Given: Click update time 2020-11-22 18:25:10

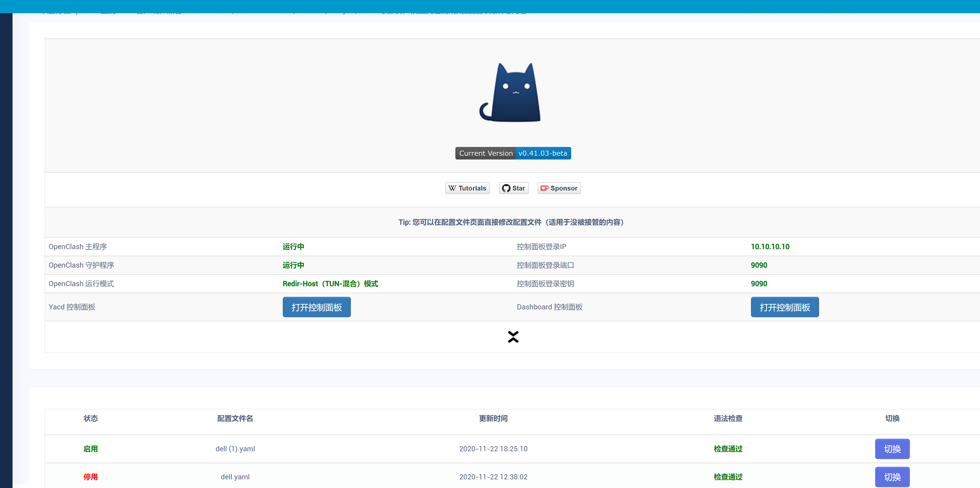Looking at the screenshot, I should click(493, 449).
